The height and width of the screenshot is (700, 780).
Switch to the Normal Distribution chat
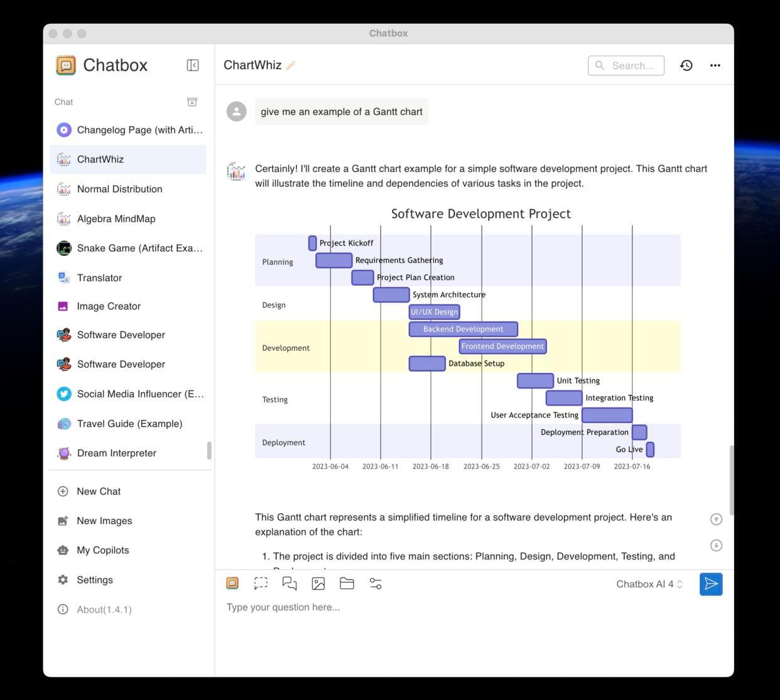[119, 188]
